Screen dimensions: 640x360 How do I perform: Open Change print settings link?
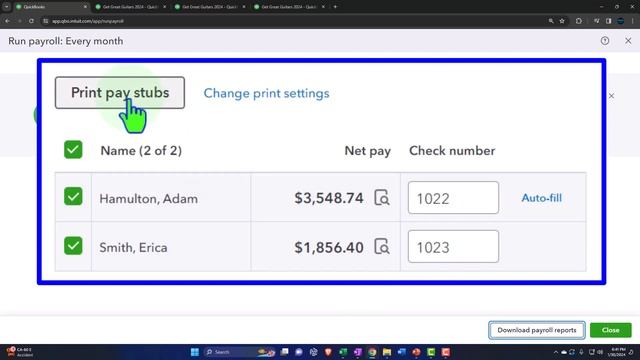[266, 93]
